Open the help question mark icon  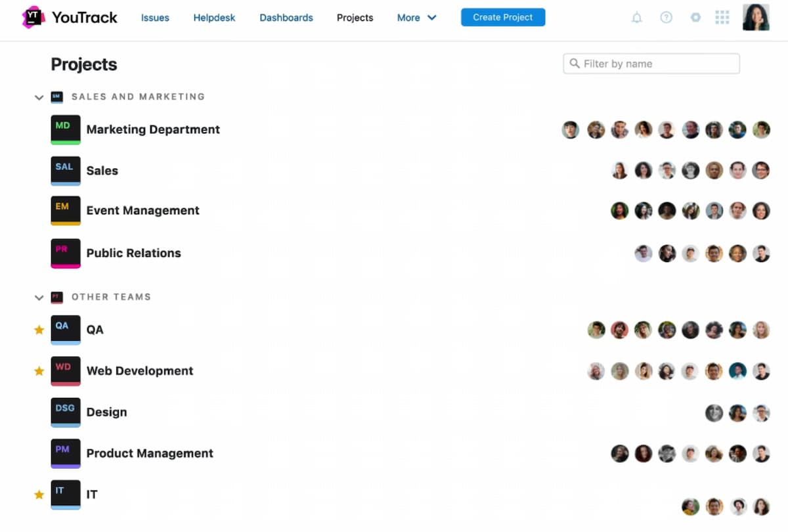tap(666, 18)
